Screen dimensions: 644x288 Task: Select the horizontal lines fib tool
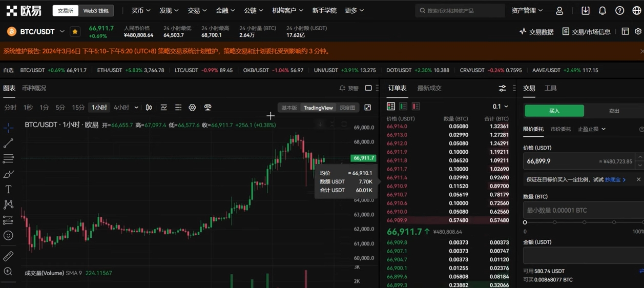8,158
